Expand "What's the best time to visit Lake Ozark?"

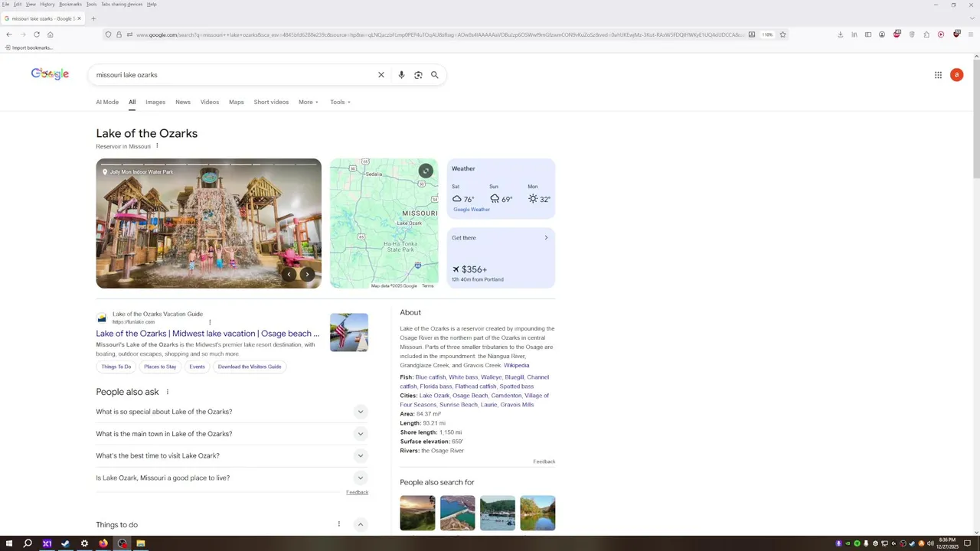click(x=232, y=456)
